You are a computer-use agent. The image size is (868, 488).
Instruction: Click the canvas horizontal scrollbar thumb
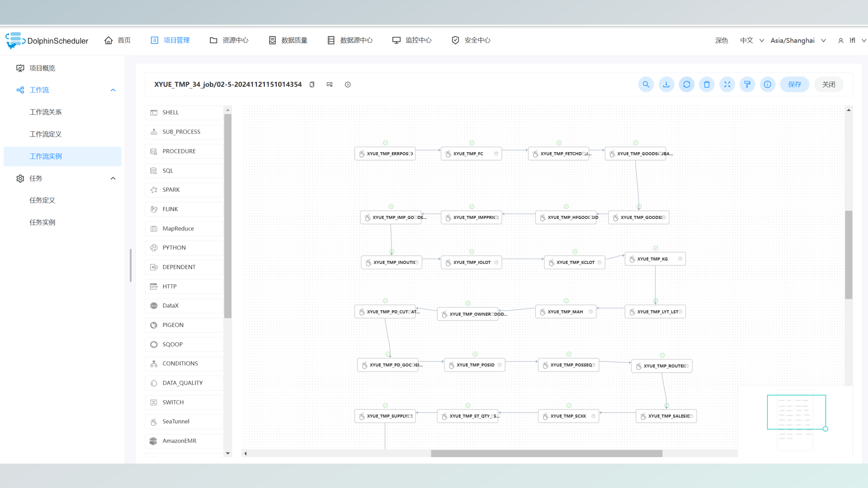(547, 453)
